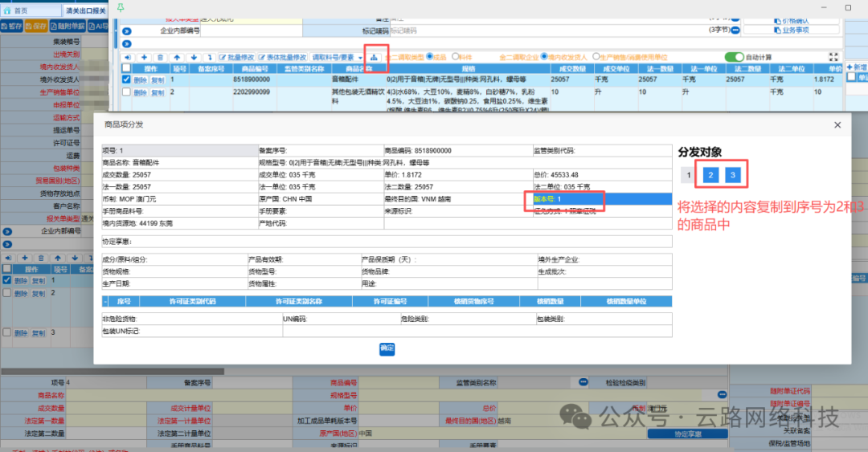Click the 商品名称 input field at bottom
Screen dimensions: 868x452
click(178, 395)
